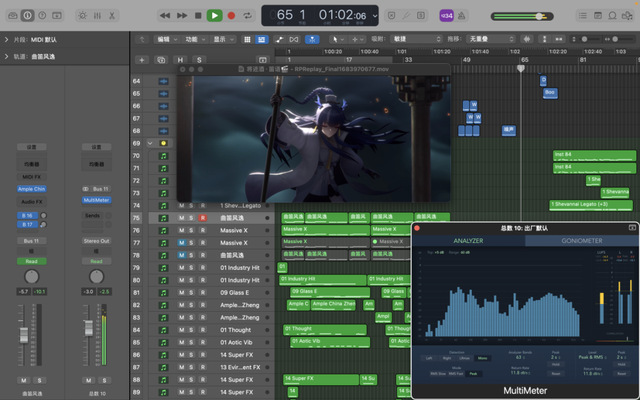Mute the 01 Thought track
This screenshot has height=400, width=640.
tap(181, 330)
